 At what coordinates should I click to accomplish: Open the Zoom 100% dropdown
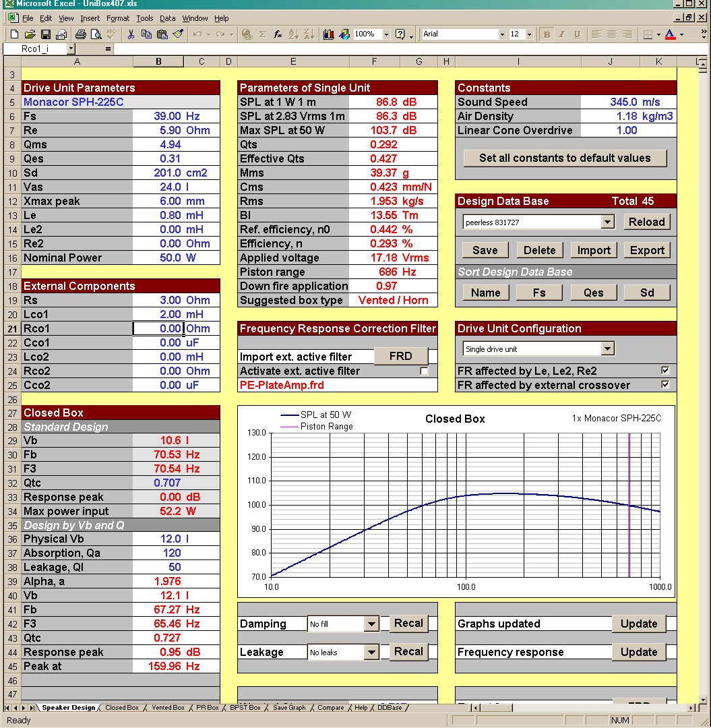[386, 34]
